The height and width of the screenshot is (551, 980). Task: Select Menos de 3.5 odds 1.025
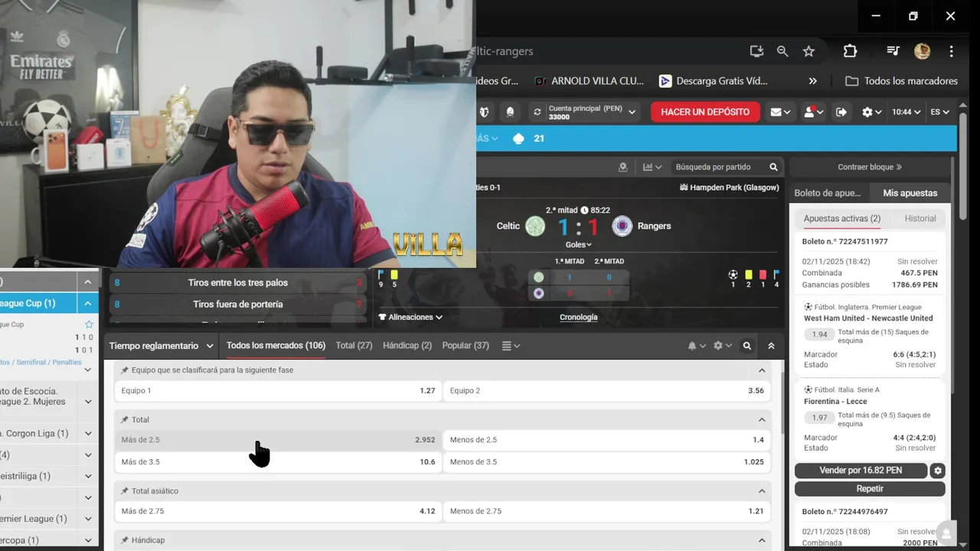(606, 461)
